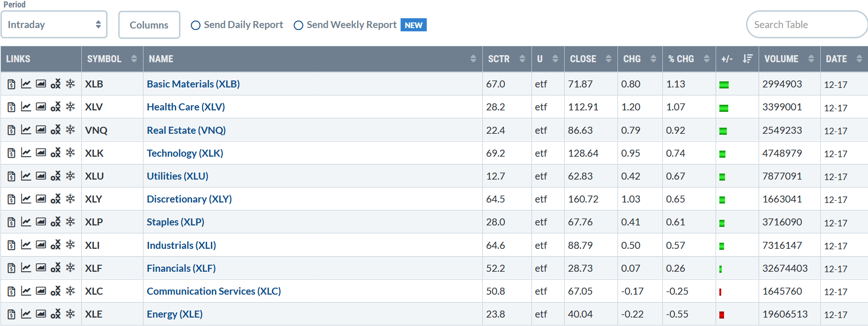Select the Send Daily Report radio button
This screenshot has height=326, width=868.
196,25
